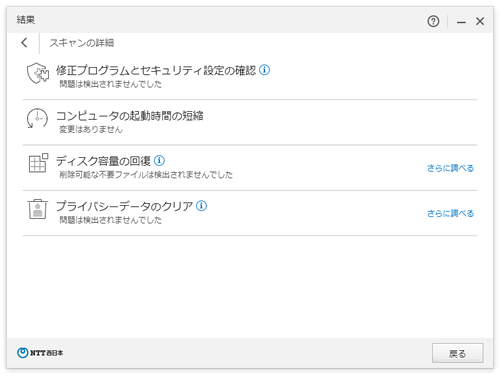Click the back arrow beside スキャンの詳細

click(24, 43)
